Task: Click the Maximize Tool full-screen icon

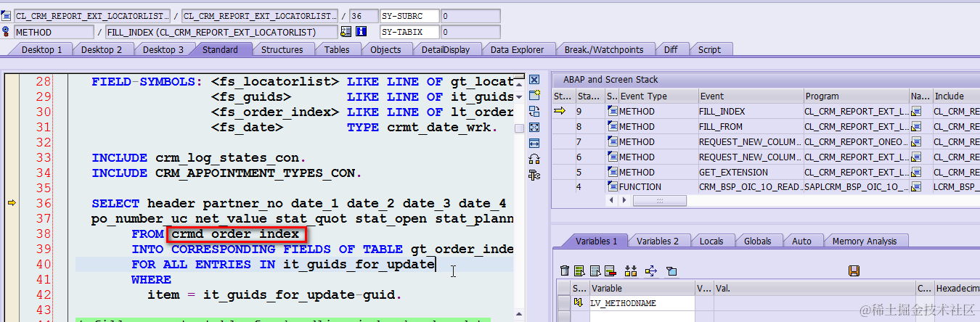Action: tap(534, 128)
